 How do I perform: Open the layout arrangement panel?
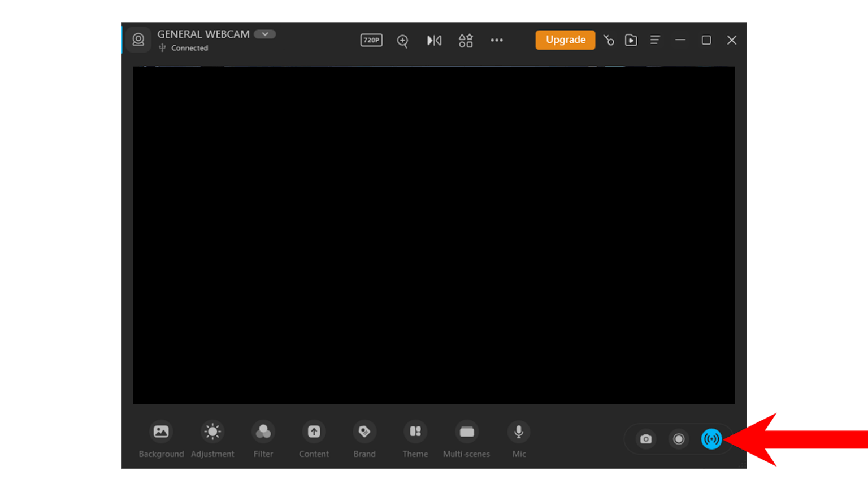tap(466, 40)
